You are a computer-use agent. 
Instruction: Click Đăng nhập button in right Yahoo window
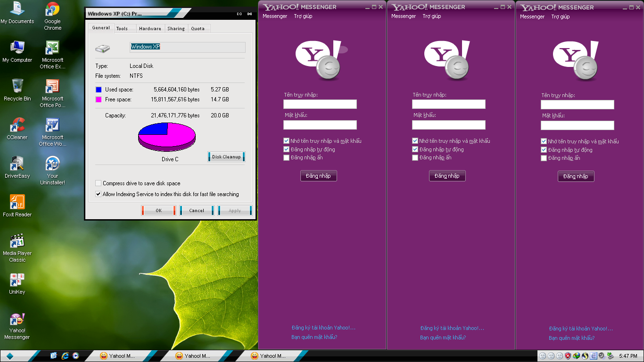coord(576,176)
